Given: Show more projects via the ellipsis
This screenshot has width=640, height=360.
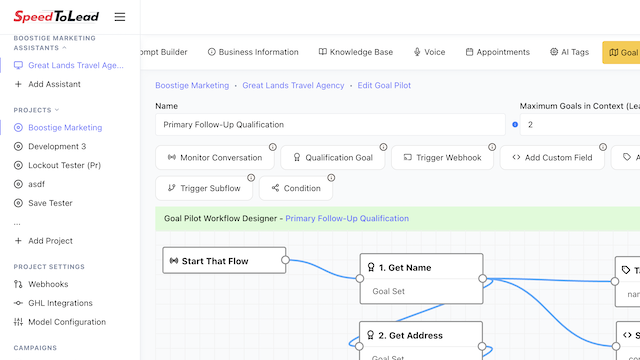Looking at the screenshot, I should coord(17,224).
